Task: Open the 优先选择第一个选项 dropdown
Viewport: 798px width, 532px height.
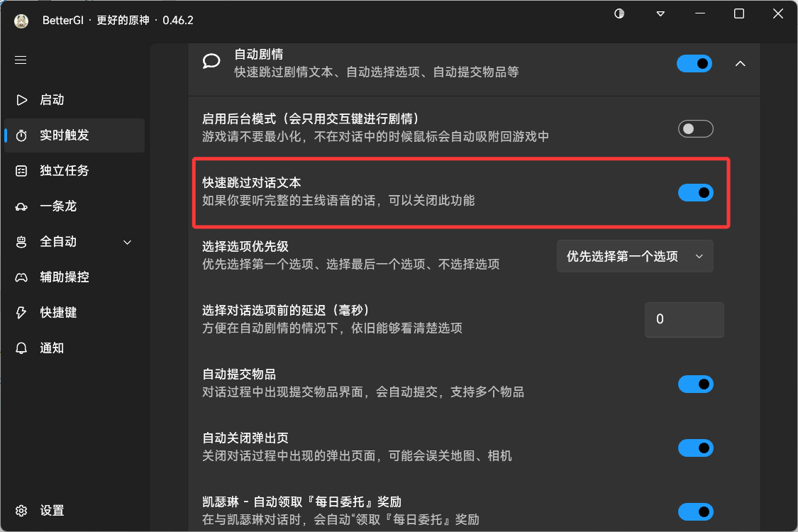Action: (634, 256)
